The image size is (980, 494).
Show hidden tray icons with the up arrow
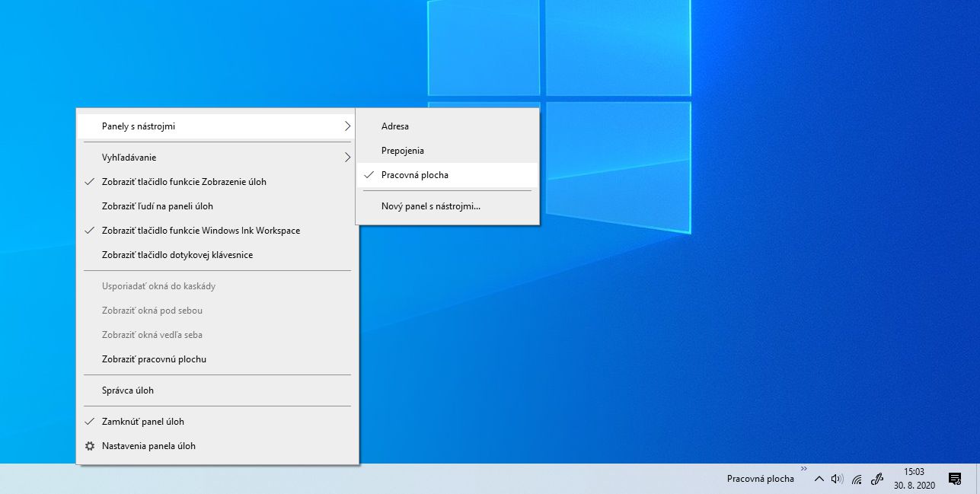[819, 479]
